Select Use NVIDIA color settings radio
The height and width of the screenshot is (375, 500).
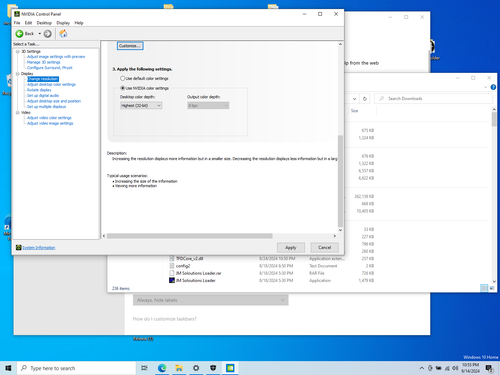122,88
